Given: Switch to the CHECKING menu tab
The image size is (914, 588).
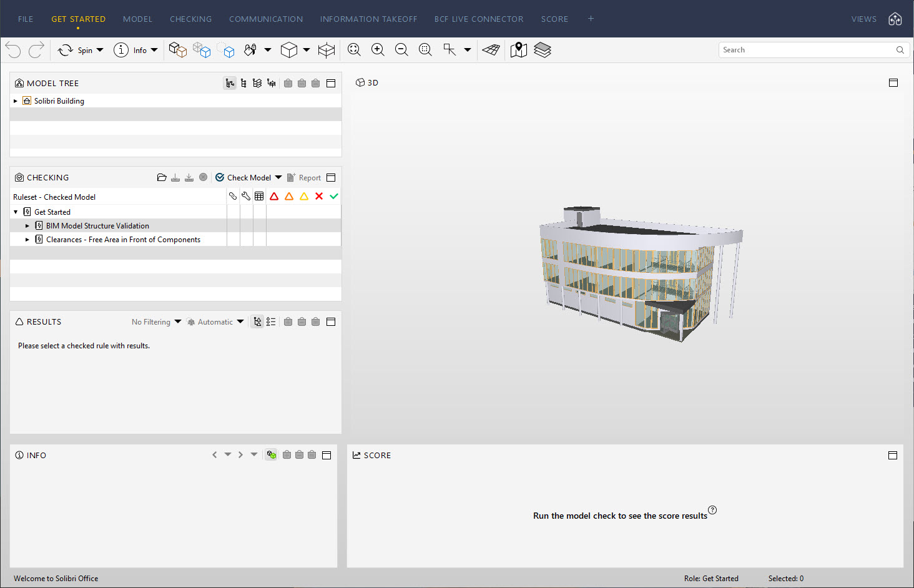Looking at the screenshot, I should coord(190,19).
